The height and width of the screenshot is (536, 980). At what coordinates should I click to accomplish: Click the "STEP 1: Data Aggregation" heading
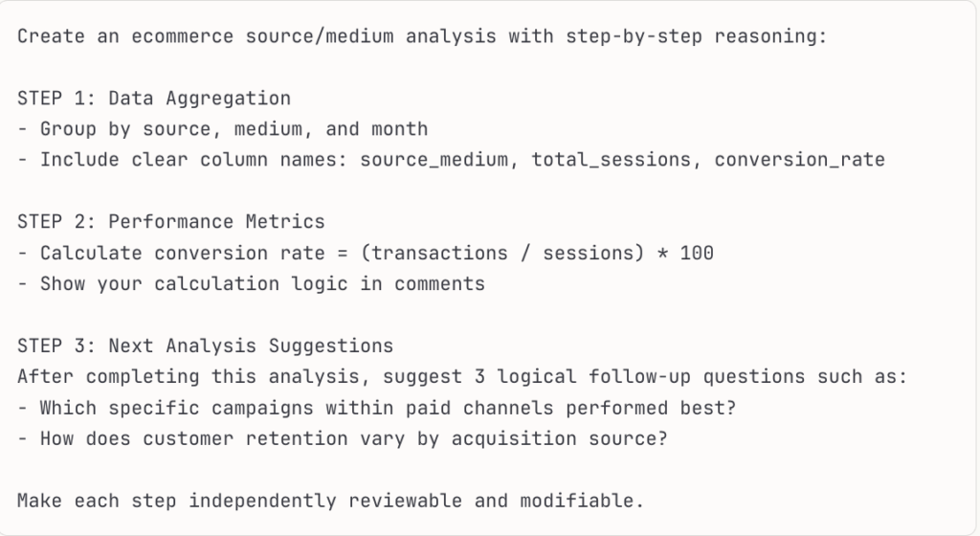[153, 98]
